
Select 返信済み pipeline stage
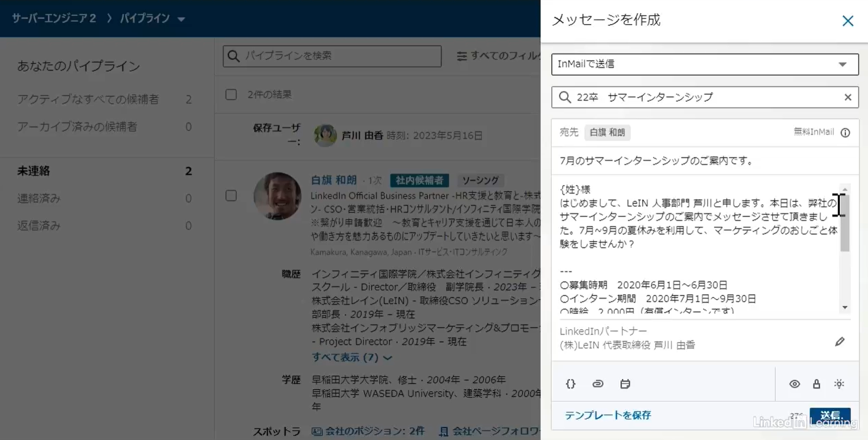pos(104,225)
